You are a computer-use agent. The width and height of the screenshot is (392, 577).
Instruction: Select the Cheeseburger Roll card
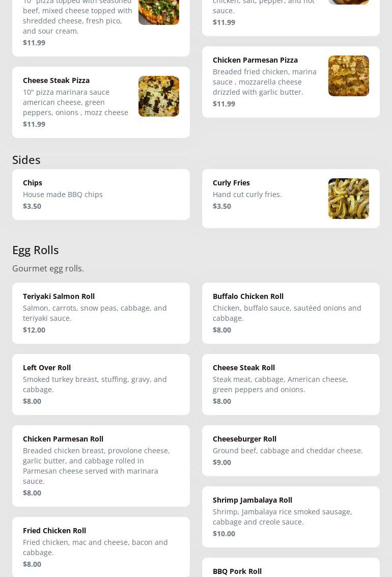coord(290,450)
